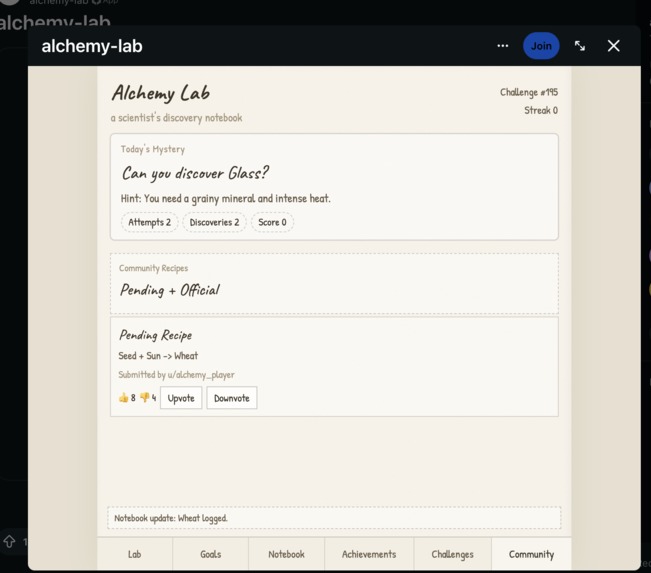Click the 'Submitted by u/alchemy_player' text

click(176, 375)
